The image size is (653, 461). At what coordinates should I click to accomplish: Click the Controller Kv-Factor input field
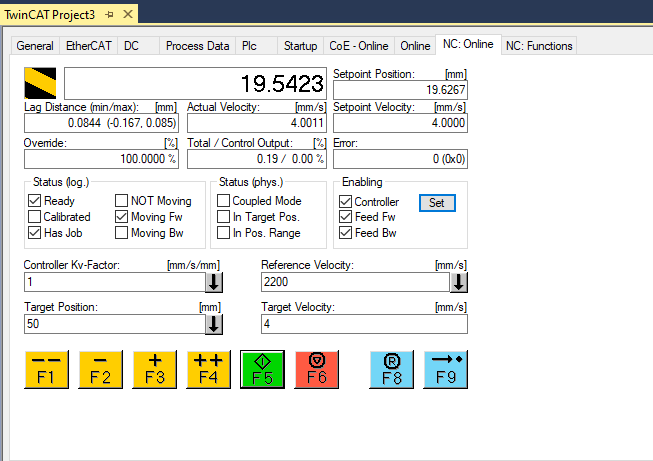115,282
